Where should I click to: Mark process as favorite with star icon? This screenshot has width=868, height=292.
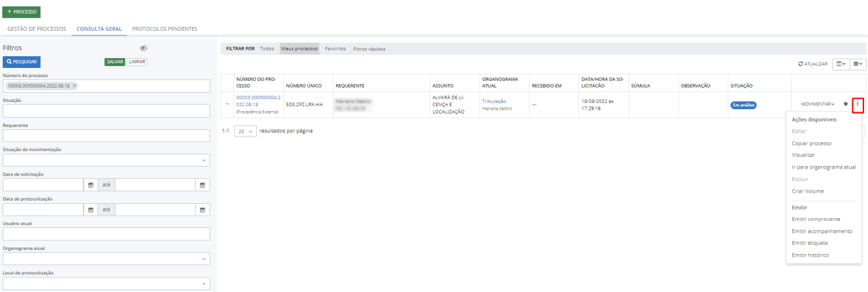[845, 104]
